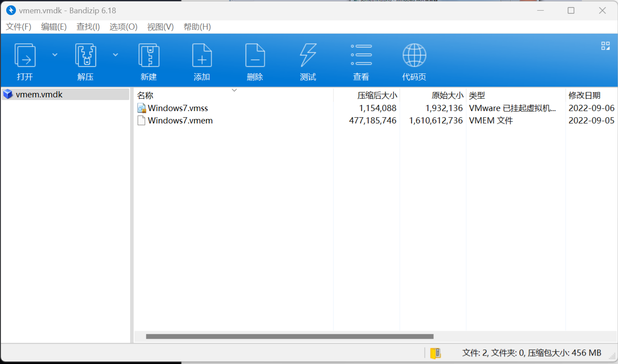
Task: Select the Windows7.vmss file icon
Action: point(142,108)
